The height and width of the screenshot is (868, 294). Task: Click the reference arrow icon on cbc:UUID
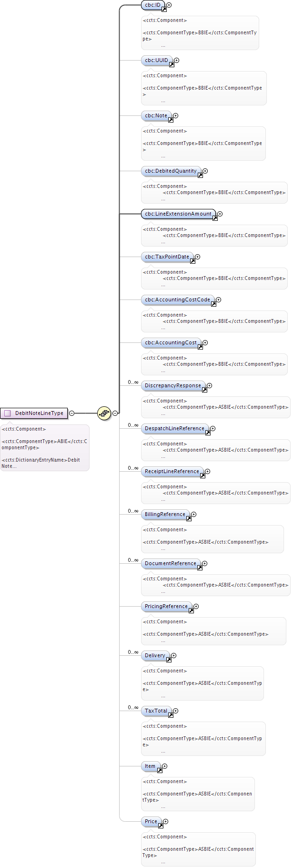point(172,64)
